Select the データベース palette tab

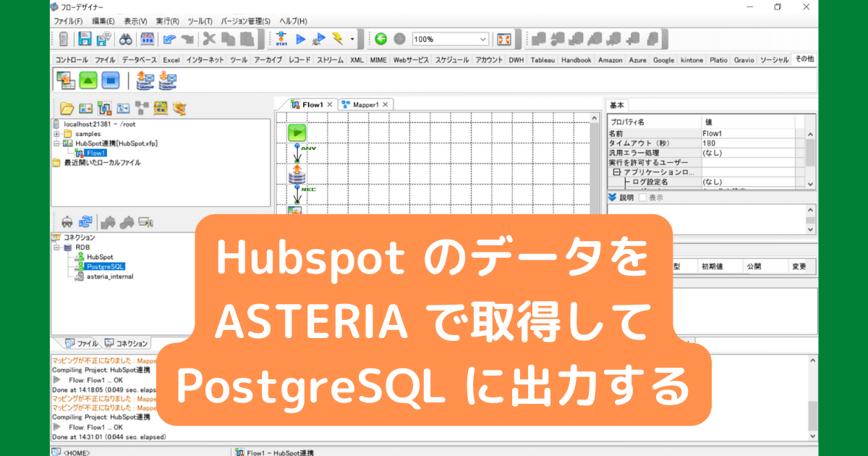(x=138, y=60)
